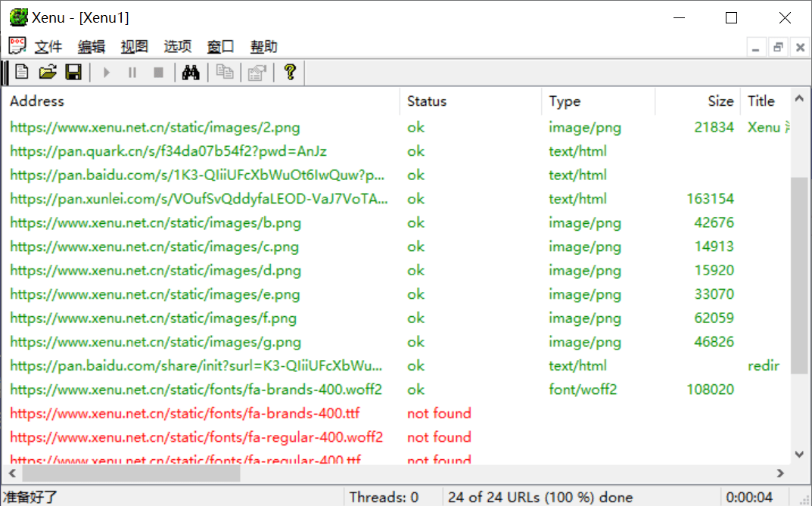Open a file with the folder icon
Screen dimensions: 812x506
click(48, 72)
